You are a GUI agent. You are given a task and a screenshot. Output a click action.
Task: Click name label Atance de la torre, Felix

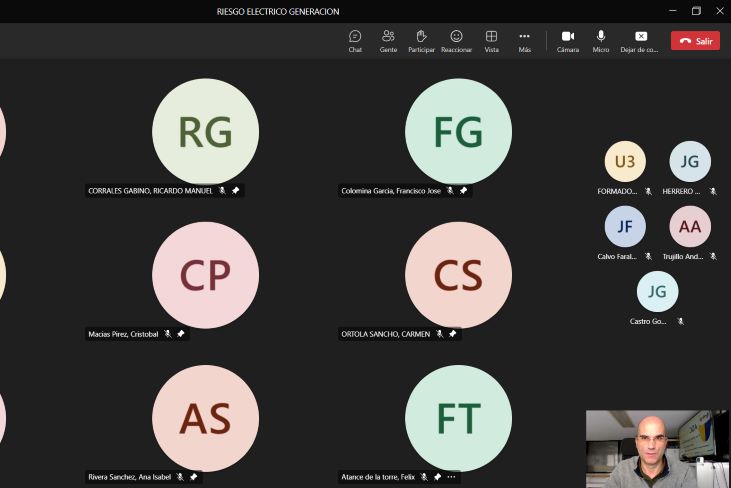[x=378, y=477]
